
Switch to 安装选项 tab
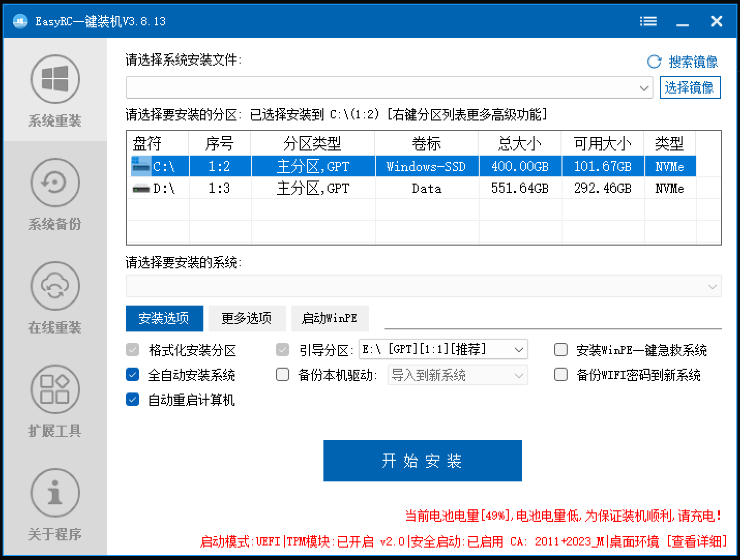pos(164,318)
